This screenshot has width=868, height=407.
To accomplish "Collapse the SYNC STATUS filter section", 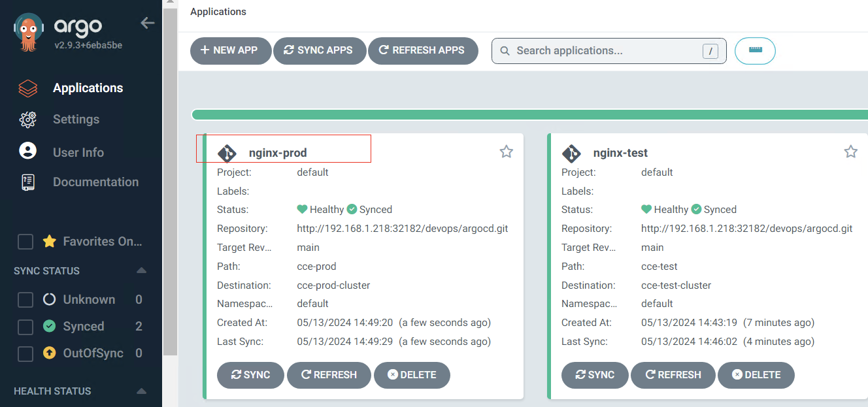I will pyautogui.click(x=141, y=270).
